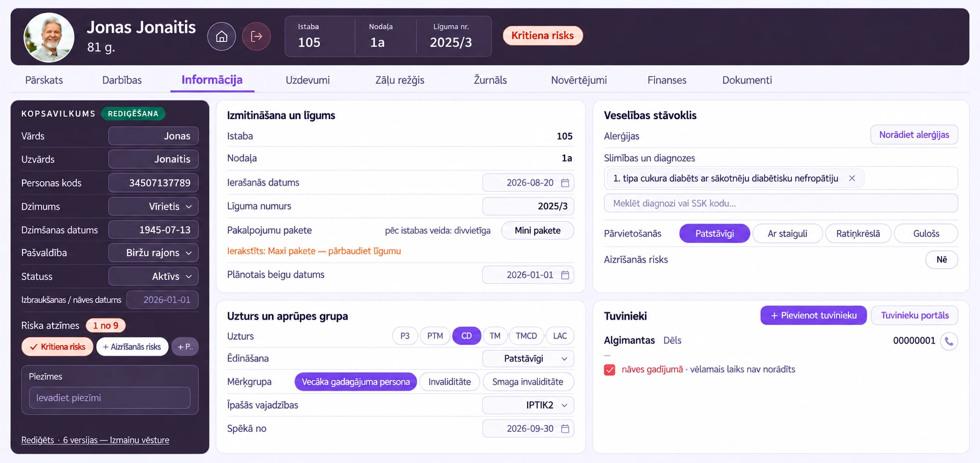Toggle the Aizrīšanās risks Nē switch

pos(941,260)
